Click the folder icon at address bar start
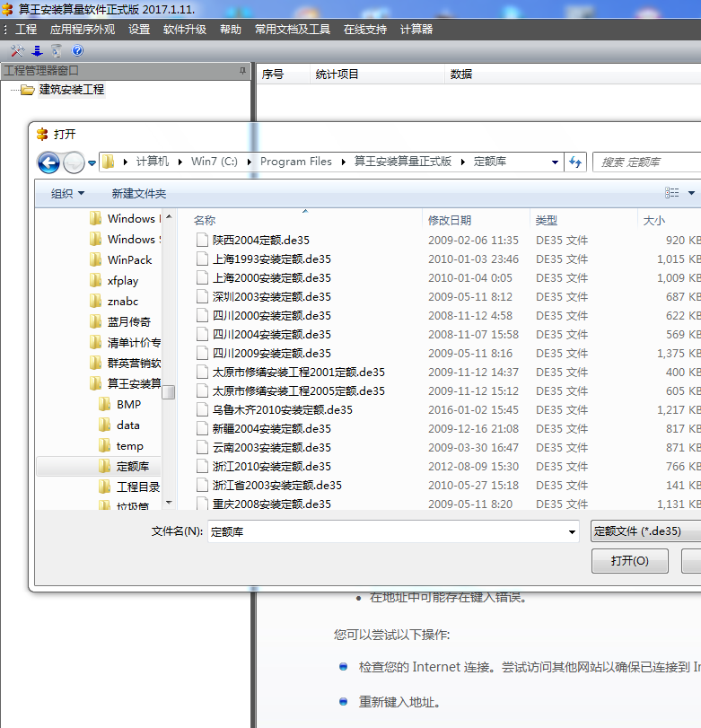Screen dimensions: 701x728 [x=109, y=162]
